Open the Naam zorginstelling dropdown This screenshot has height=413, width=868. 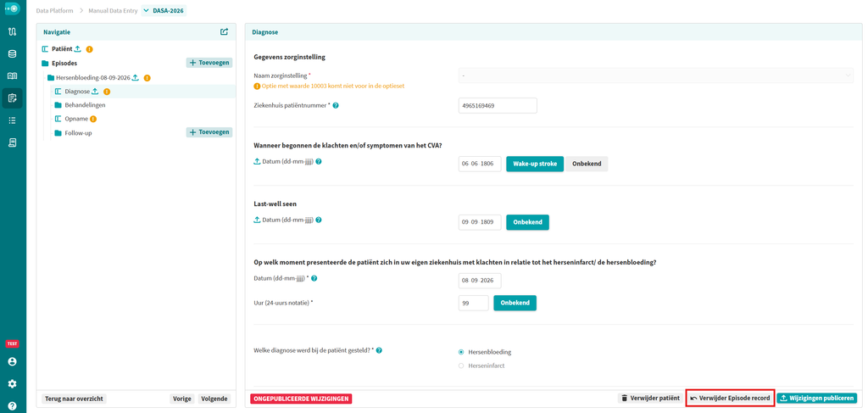click(x=656, y=75)
